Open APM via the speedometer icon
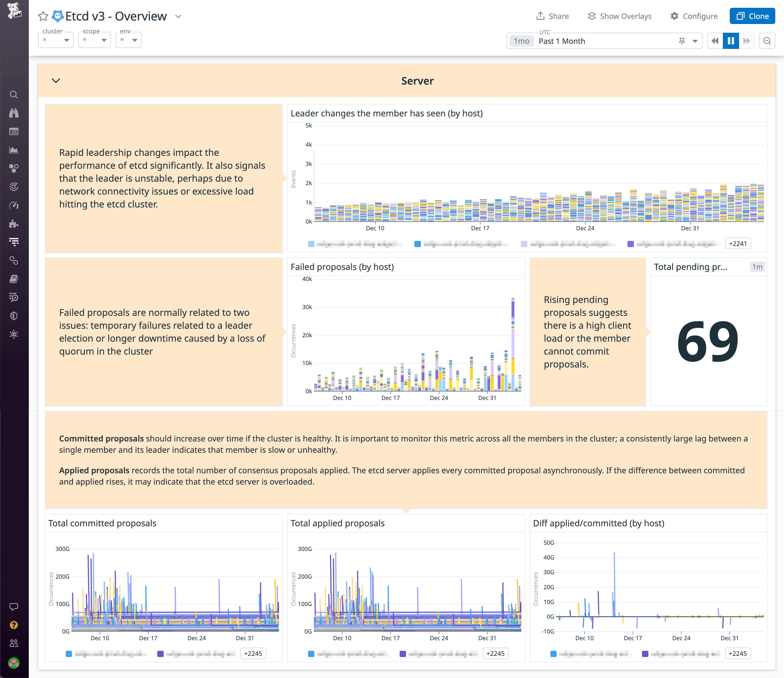 pyautogui.click(x=14, y=205)
